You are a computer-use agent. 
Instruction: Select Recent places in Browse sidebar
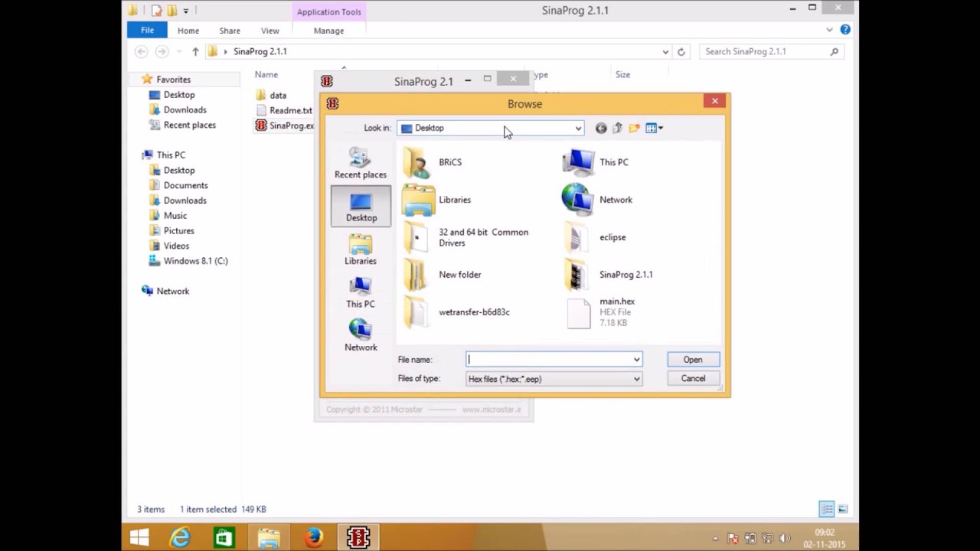(x=361, y=163)
